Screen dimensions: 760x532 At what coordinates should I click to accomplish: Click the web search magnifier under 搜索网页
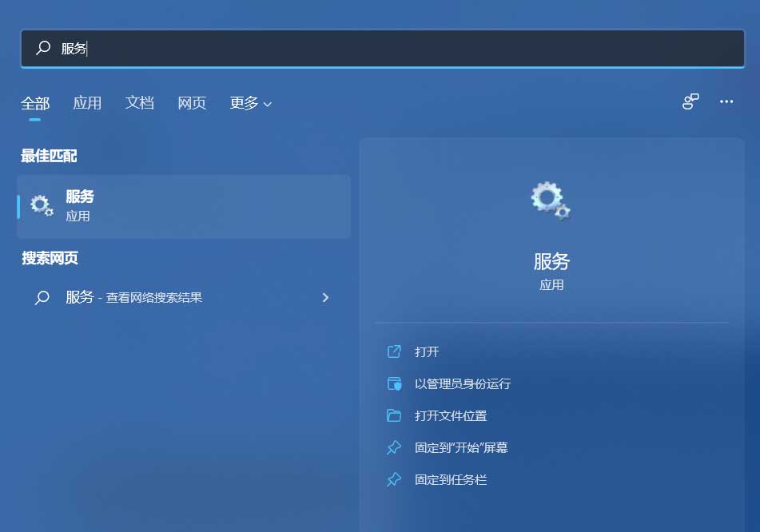[x=42, y=297]
